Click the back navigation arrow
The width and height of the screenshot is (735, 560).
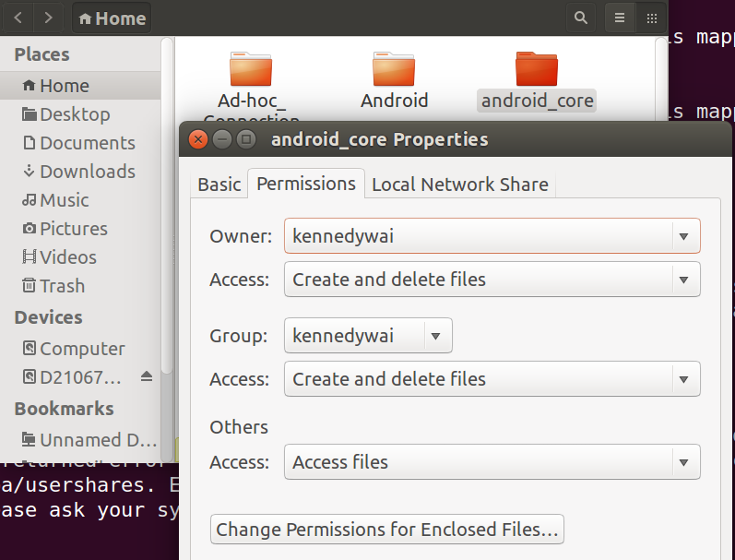point(19,18)
